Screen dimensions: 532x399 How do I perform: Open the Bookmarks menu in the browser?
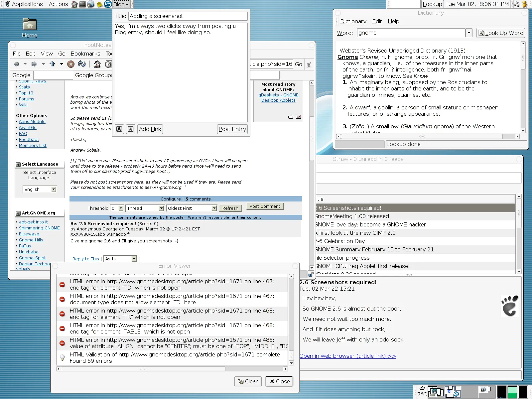point(85,54)
